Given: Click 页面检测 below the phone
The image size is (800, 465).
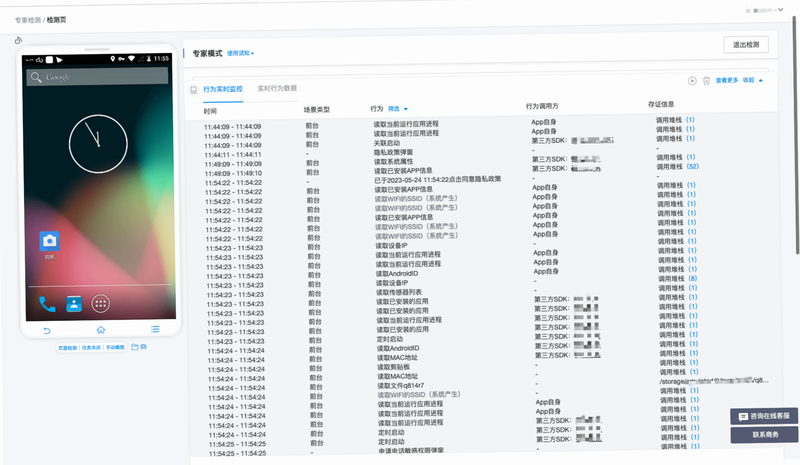Looking at the screenshot, I should [x=67, y=348].
